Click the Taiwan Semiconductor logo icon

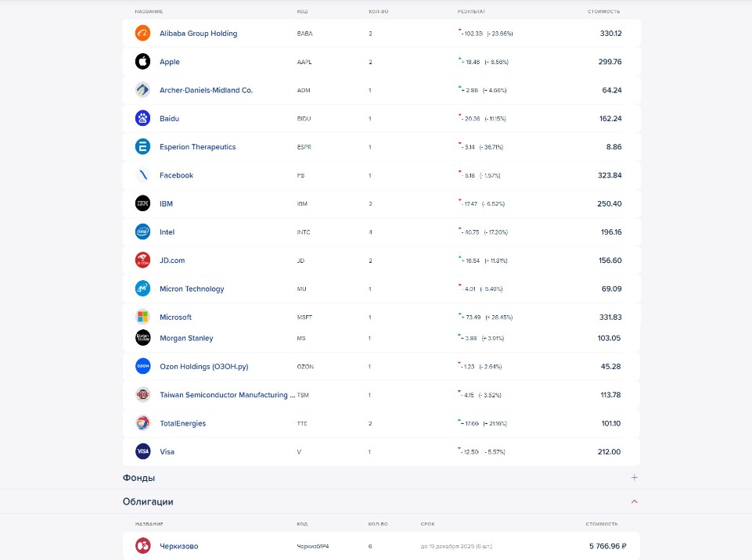click(x=142, y=395)
